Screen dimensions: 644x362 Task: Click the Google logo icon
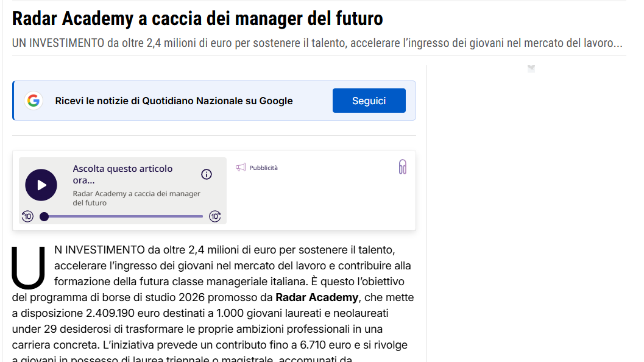tap(34, 101)
